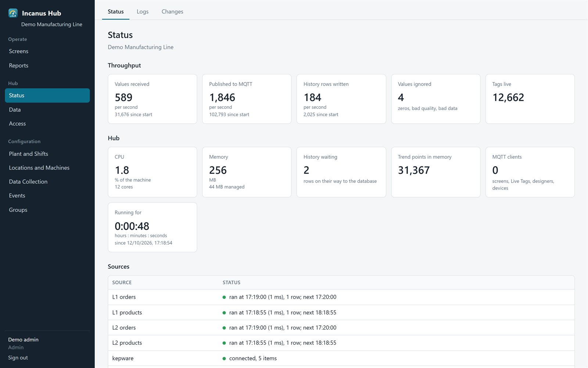Image resolution: width=588 pixels, height=368 pixels.
Task: Click the Incanus Hub logo icon
Action: tap(13, 13)
